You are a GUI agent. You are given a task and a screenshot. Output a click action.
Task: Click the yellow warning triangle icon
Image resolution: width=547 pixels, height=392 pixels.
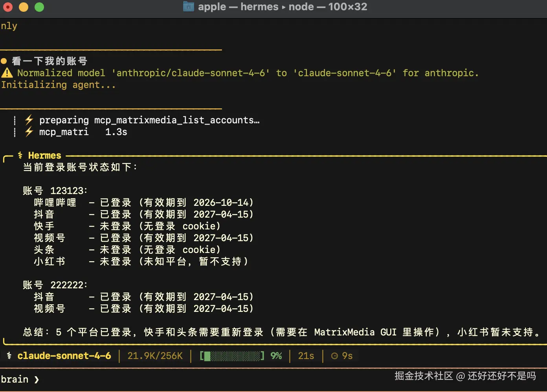pos(7,73)
